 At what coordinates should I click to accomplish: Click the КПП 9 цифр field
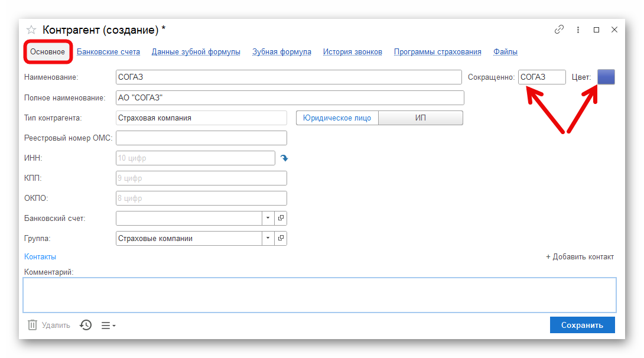tap(201, 178)
